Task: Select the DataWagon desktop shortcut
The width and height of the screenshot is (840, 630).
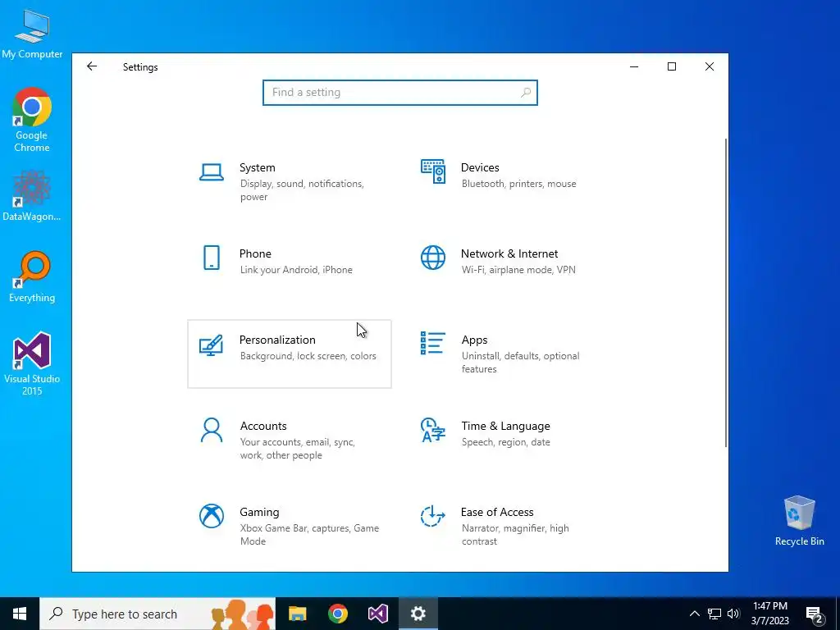Action: point(32,195)
